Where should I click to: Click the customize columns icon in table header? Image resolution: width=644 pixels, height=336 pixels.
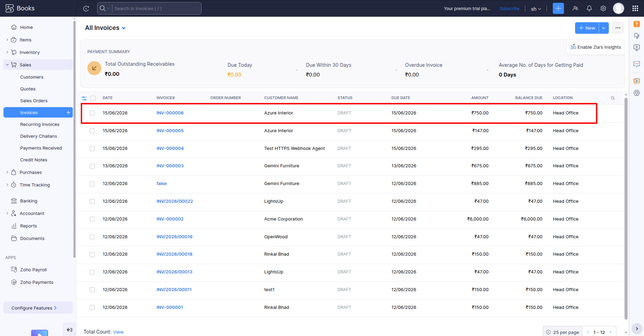[x=84, y=98]
